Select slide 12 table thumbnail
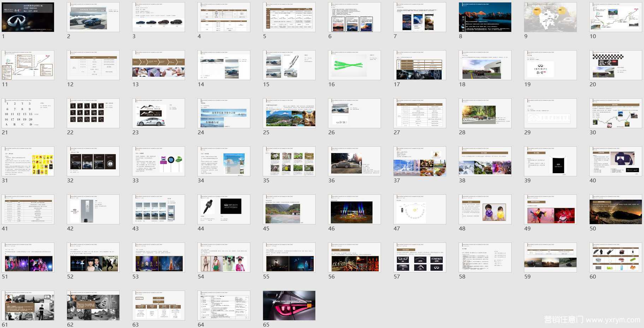644x328 pixels. point(93,65)
